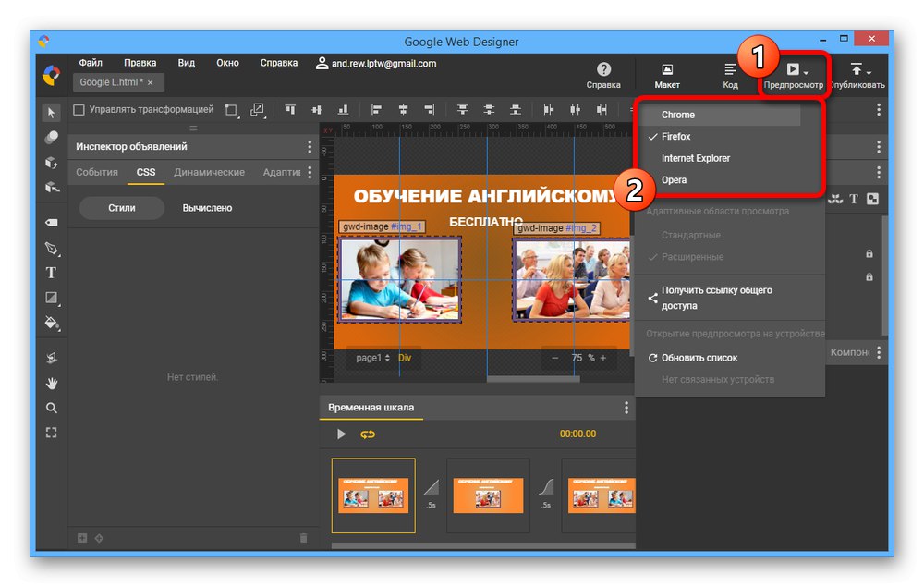The image size is (924, 587).
Task: Distribute elements by bottom edges
Action: coord(516,110)
